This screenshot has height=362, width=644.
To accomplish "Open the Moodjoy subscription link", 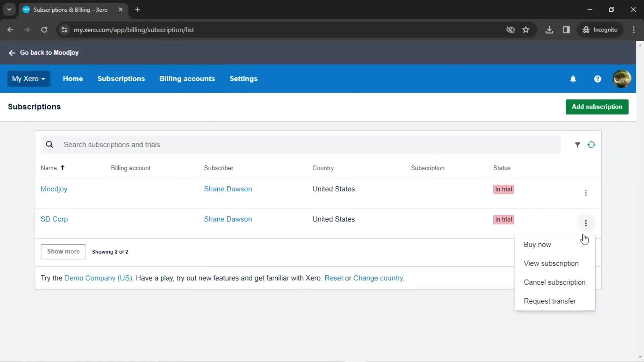I will click(x=54, y=189).
